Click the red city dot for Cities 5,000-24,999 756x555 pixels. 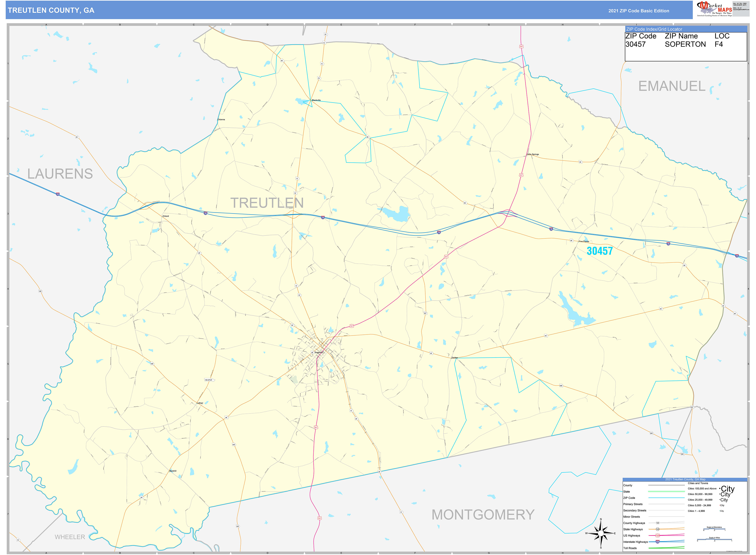pyautogui.click(x=720, y=505)
